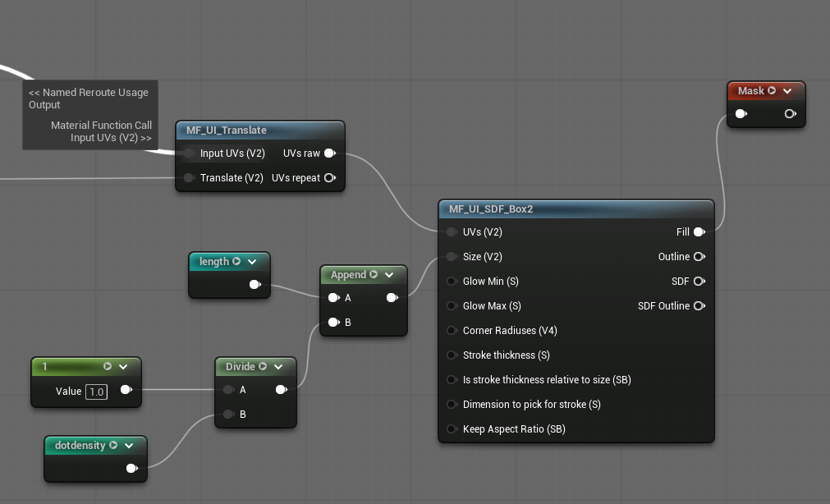Click the Divide node B input pin
Viewport: 830px width, 504px height.
pyautogui.click(x=228, y=415)
